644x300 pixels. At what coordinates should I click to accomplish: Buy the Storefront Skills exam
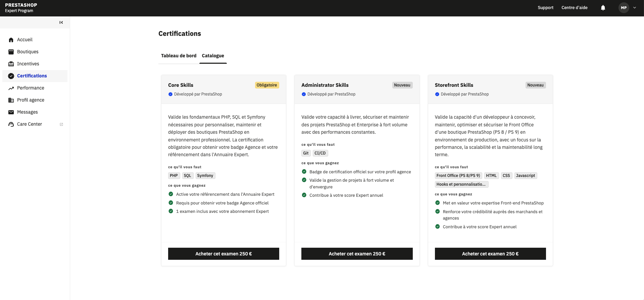(x=490, y=254)
